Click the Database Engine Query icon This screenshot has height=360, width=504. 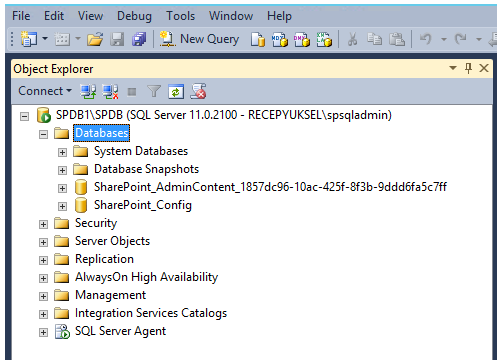tap(258, 39)
